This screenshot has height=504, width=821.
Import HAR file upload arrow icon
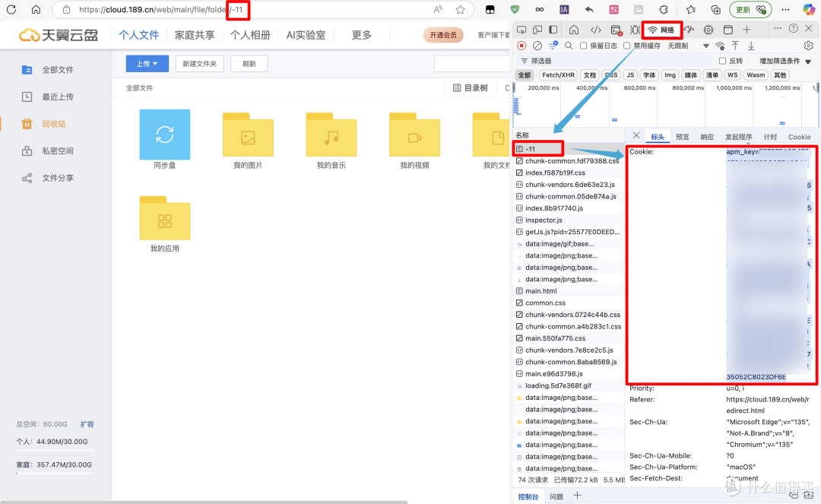click(735, 46)
